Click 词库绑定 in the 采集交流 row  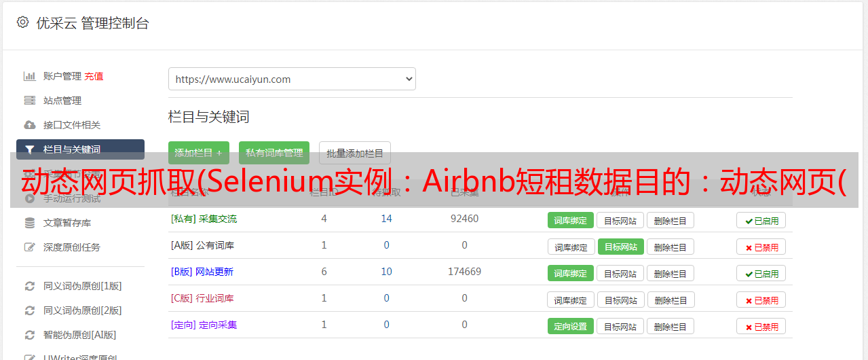tap(571, 220)
